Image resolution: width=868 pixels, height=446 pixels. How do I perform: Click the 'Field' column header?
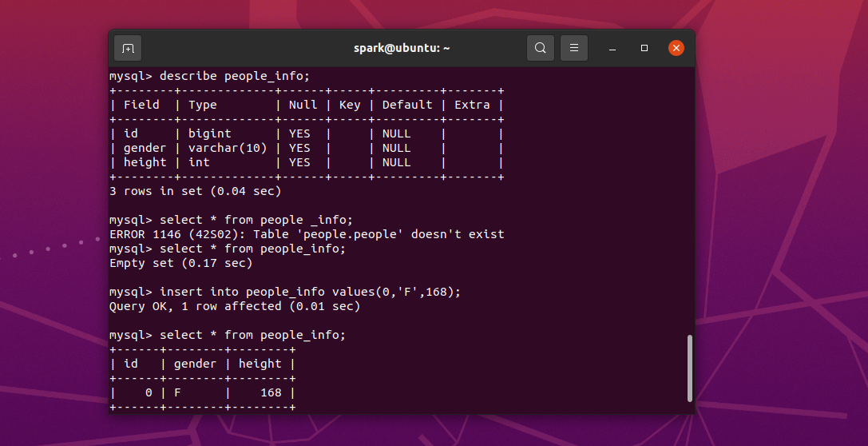141,105
